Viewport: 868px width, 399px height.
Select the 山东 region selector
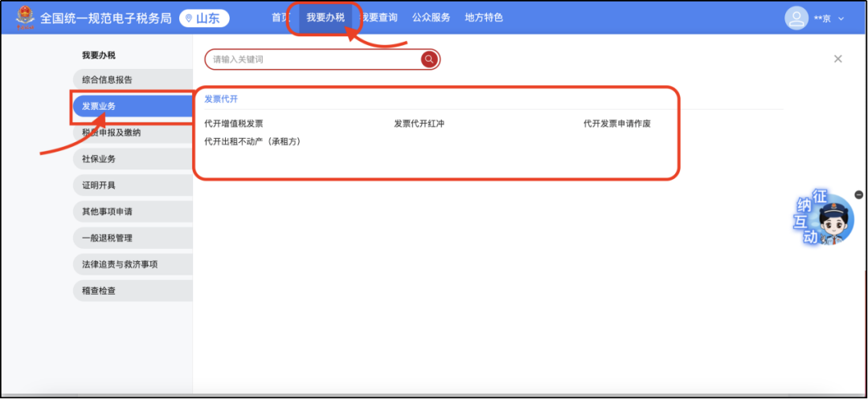(204, 18)
